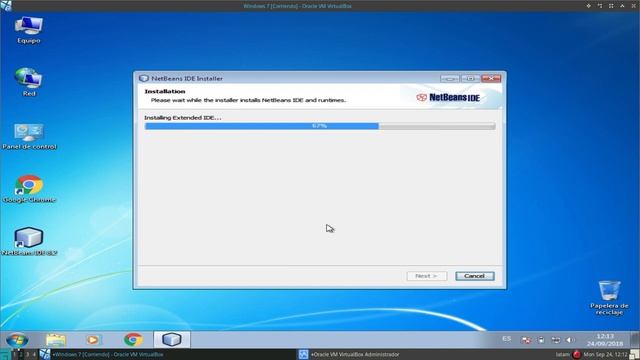Click the VirtualBox window title text
The image size is (640, 360).
(297, 6)
